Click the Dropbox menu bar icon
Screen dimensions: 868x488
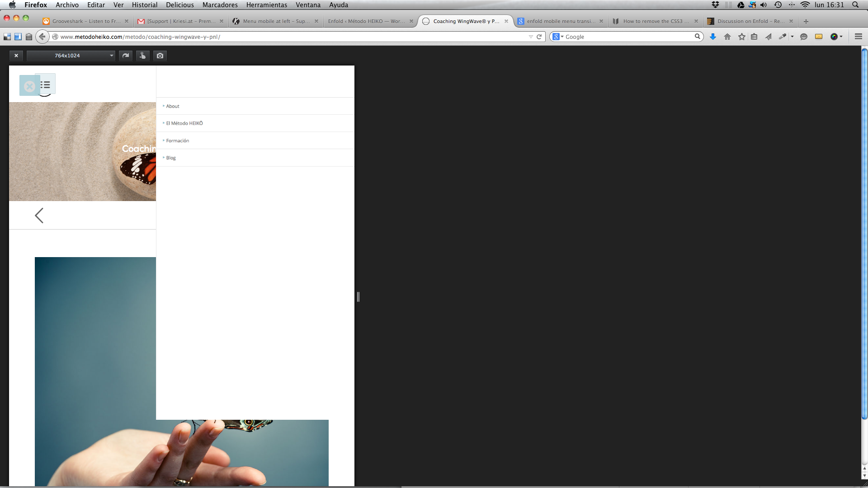coord(715,5)
